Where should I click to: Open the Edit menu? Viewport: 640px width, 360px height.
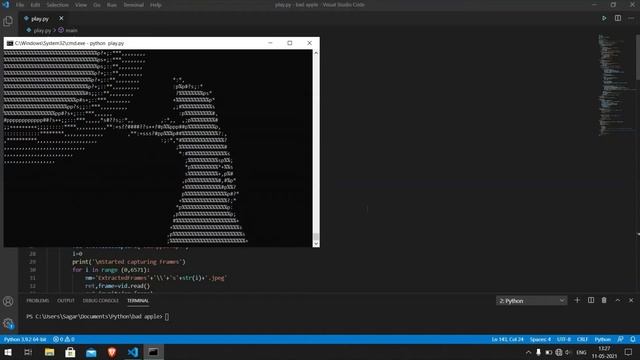click(36, 5)
